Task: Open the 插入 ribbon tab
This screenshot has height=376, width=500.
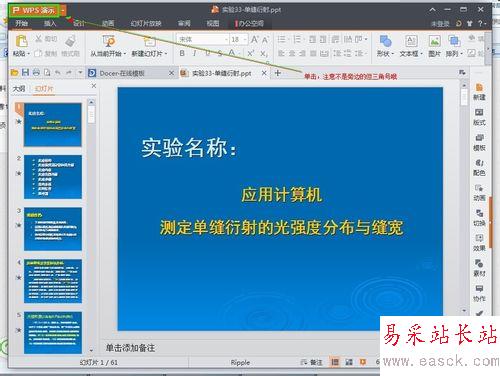Action: [50, 23]
